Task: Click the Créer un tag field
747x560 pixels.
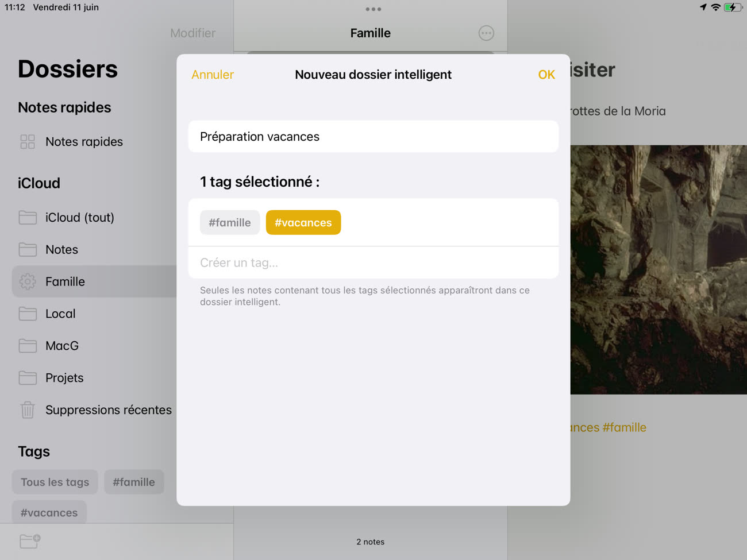Action: 373,262
